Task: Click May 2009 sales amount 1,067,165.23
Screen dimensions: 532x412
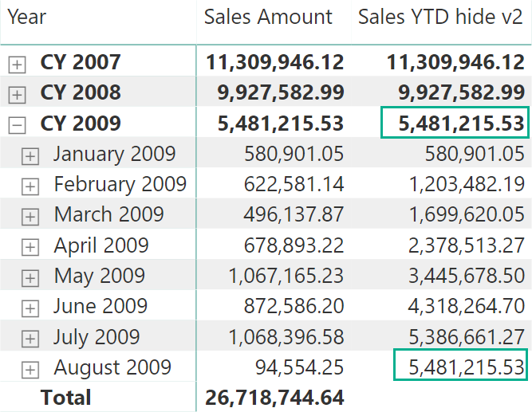Action: 286,276
